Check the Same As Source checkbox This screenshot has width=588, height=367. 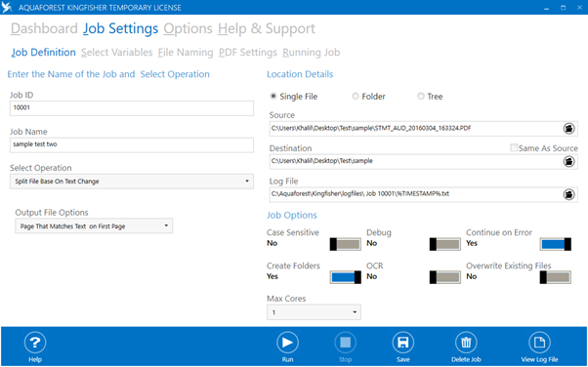(514, 147)
